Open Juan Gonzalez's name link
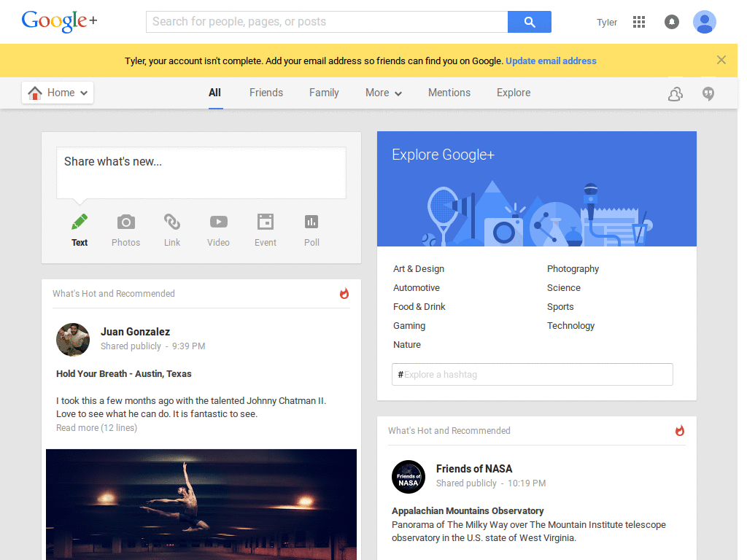 [135, 332]
